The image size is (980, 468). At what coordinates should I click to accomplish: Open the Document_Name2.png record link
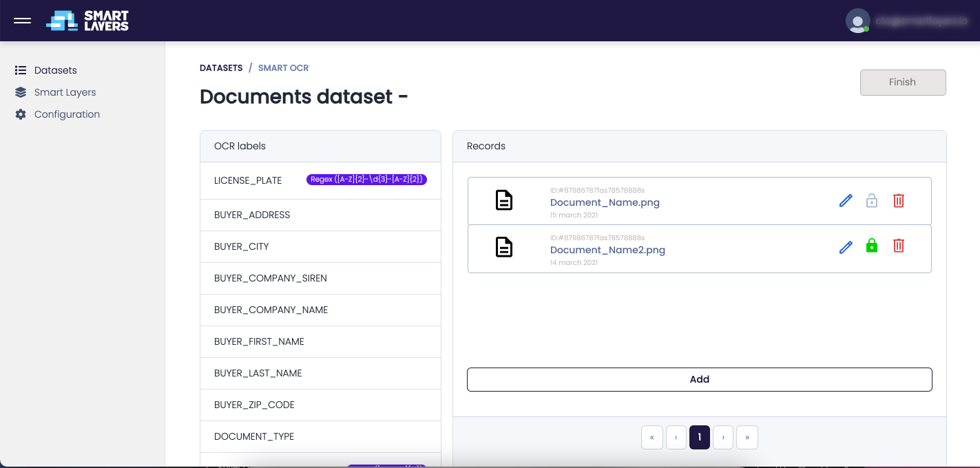(x=607, y=250)
